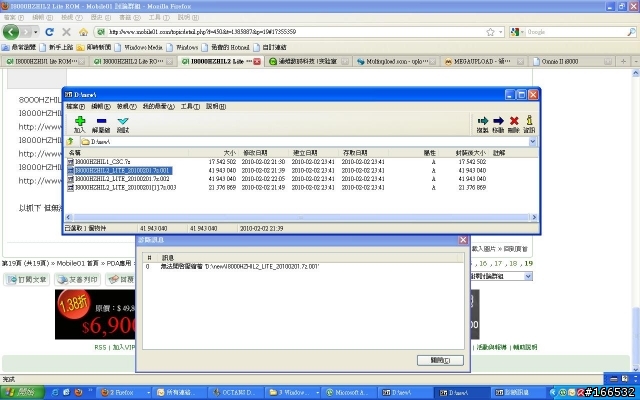
Task: Go up one folder in 7-Zip
Action: point(70,142)
